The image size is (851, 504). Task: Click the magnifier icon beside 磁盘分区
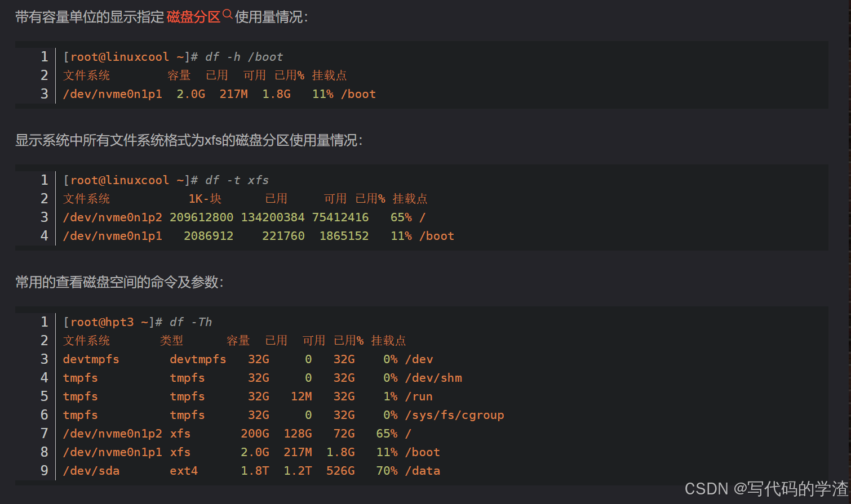coord(227,13)
